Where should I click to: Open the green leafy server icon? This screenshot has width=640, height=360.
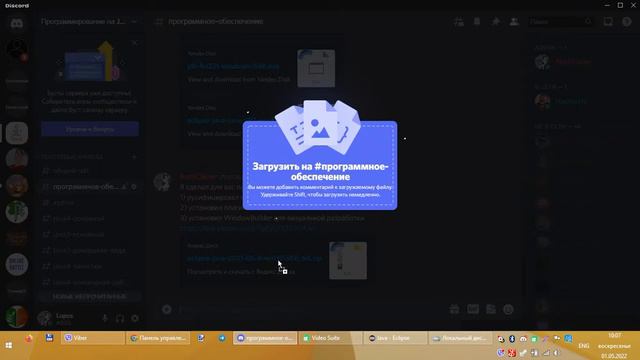click(x=17, y=212)
